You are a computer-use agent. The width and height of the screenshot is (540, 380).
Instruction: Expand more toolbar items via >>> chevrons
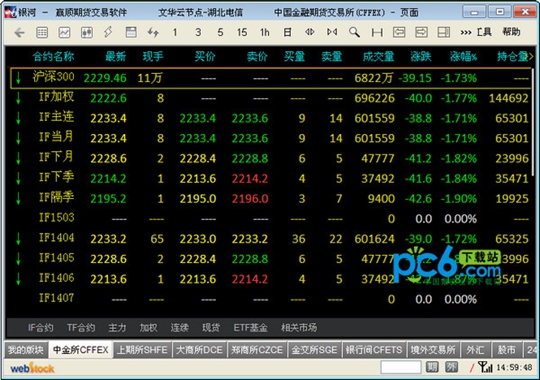click(466, 33)
